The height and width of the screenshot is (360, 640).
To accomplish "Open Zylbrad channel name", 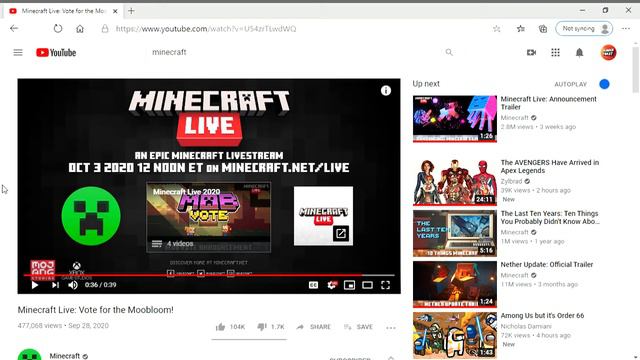I will click(x=511, y=181).
